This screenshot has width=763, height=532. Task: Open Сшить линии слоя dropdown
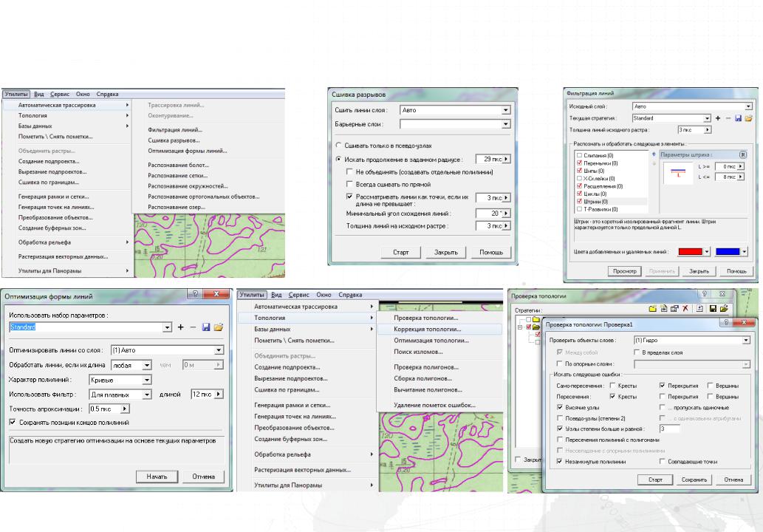point(505,111)
